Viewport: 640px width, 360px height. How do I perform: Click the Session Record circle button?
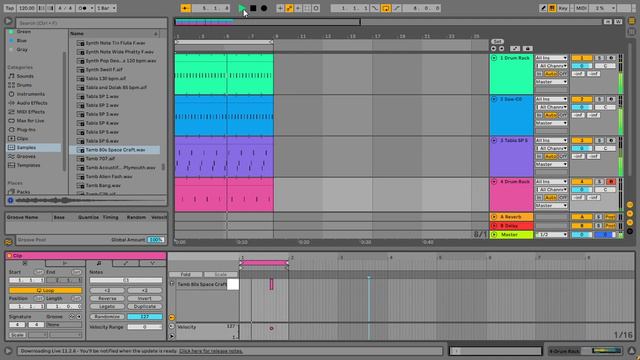click(316, 8)
